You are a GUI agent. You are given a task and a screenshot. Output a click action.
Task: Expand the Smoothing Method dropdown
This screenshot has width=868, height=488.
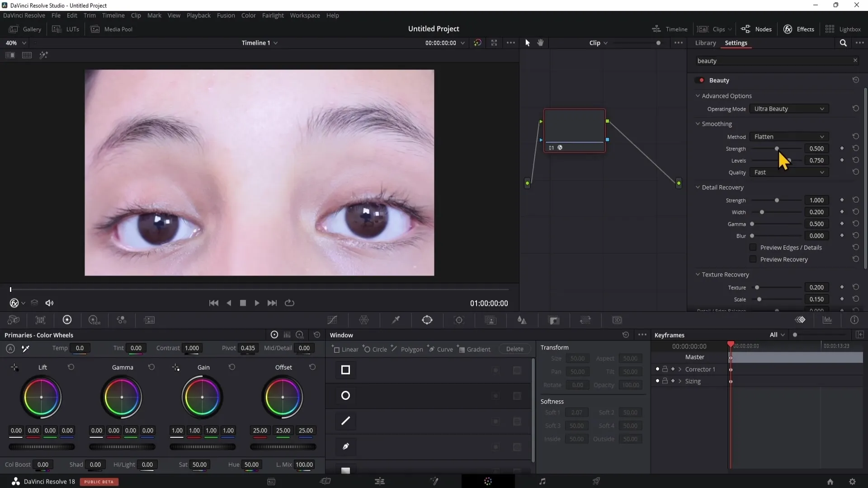point(788,136)
